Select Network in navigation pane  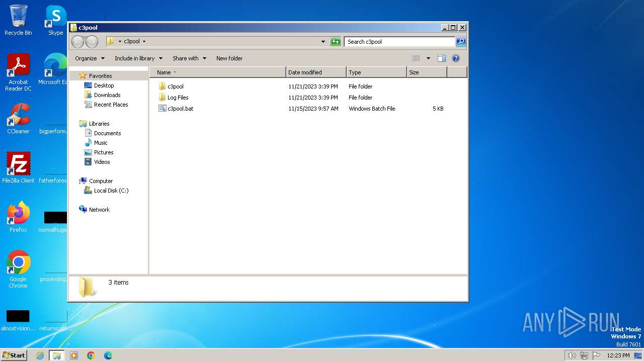(99, 210)
